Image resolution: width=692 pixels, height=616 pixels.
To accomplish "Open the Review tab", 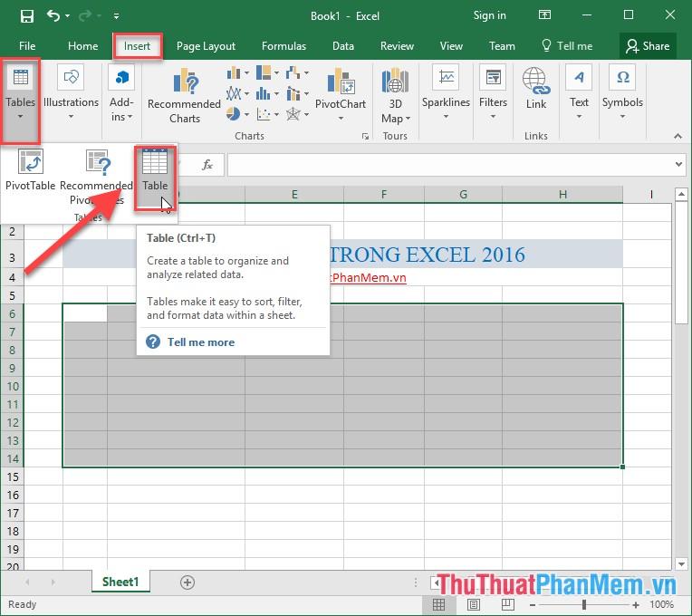I will 397,46.
